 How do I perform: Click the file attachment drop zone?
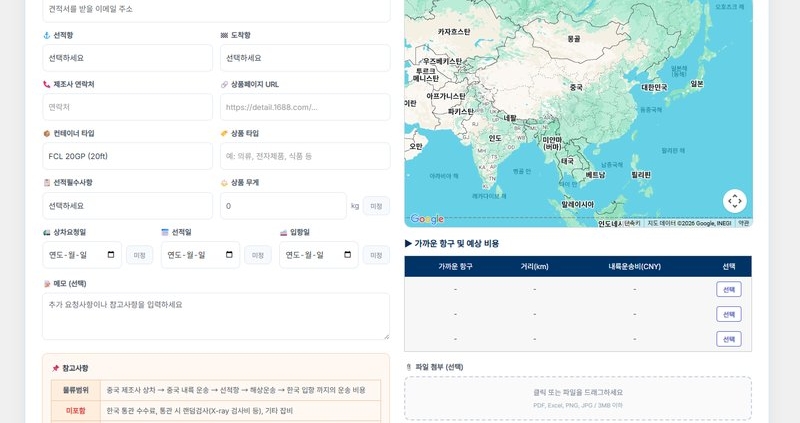pyautogui.click(x=577, y=398)
